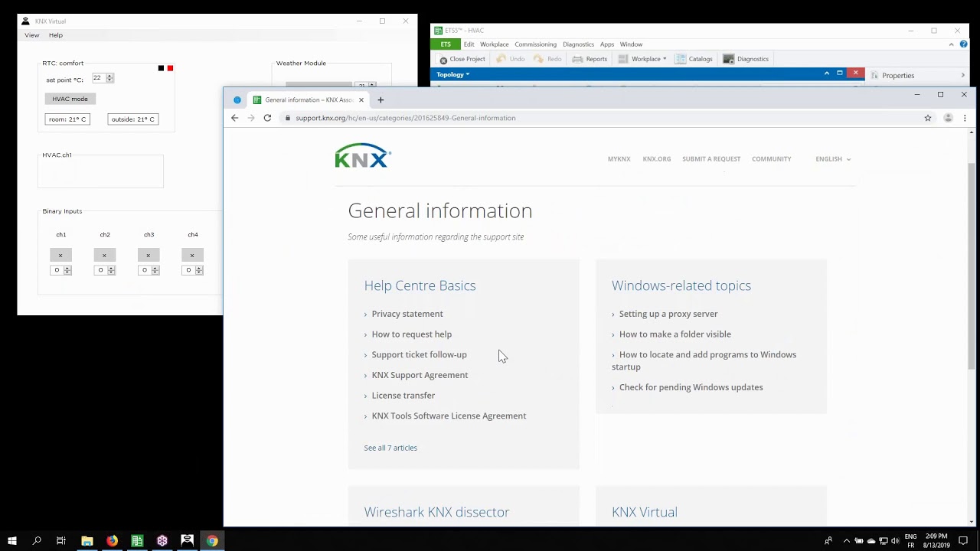Expand the Properties panel arrow in ETS5
This screenshot has height=551, width=980.
[962, 75]
